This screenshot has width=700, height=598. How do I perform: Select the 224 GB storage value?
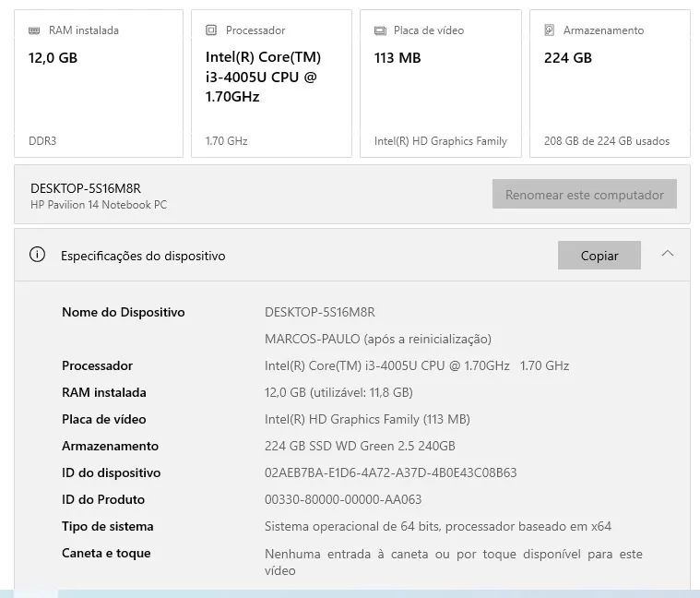coord(568,58)
